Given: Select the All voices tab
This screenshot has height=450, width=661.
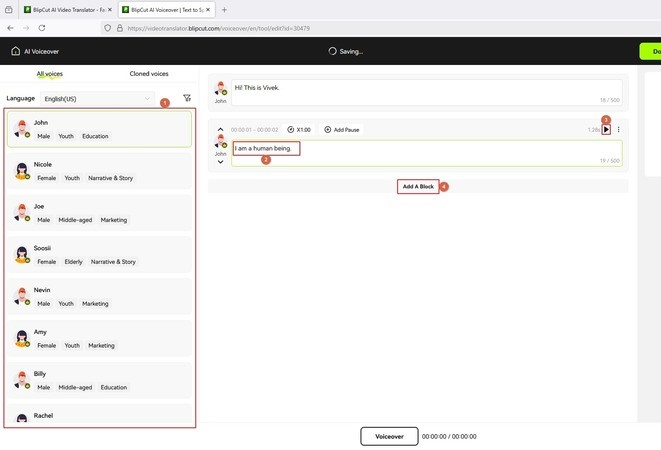Looking at the screenshot, I should point(50,74).
